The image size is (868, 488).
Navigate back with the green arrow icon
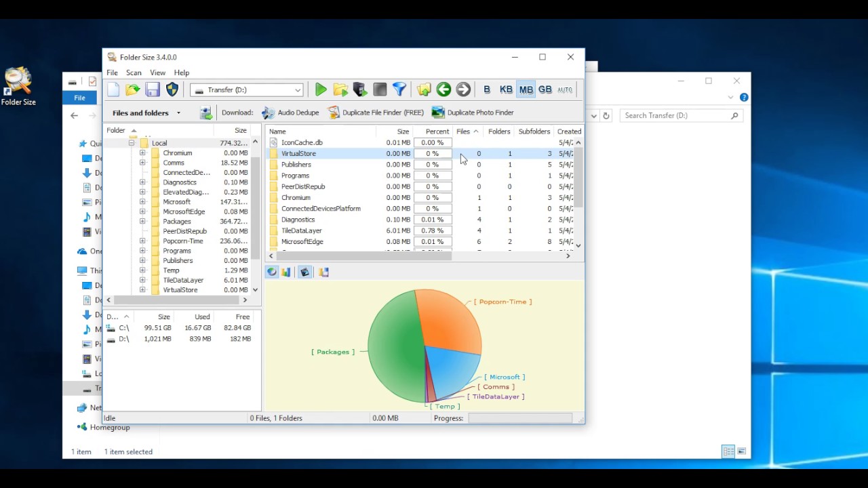(x=443, y=89)
